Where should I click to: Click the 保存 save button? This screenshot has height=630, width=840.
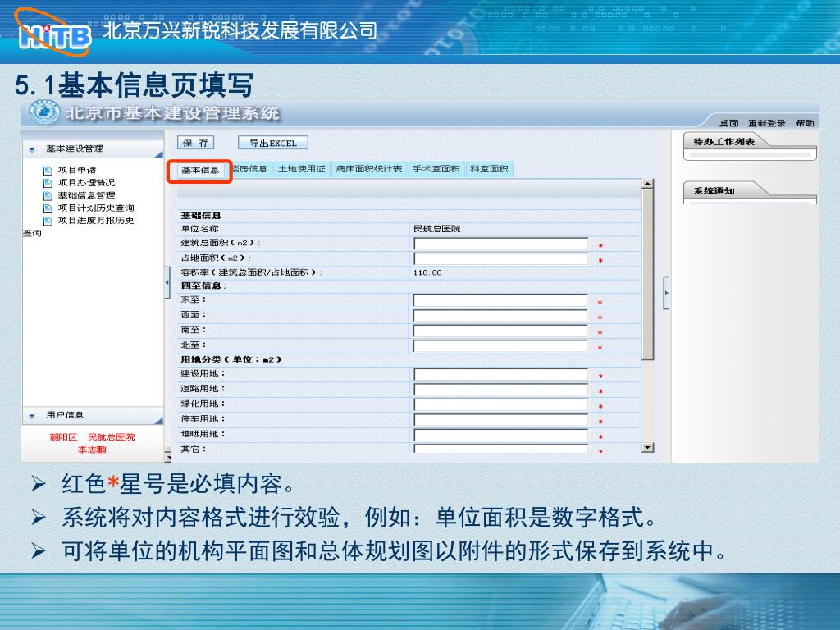[195, 143]
